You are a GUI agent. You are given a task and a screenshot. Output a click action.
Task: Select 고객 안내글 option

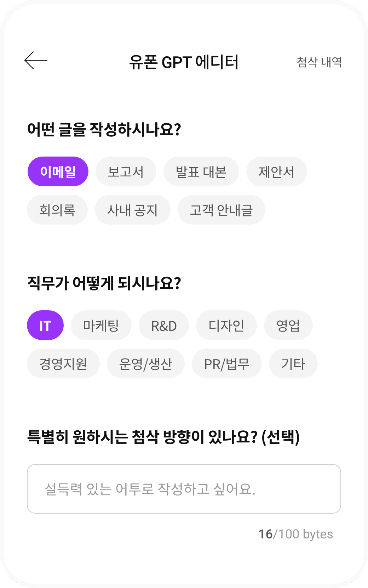(221, 210)
